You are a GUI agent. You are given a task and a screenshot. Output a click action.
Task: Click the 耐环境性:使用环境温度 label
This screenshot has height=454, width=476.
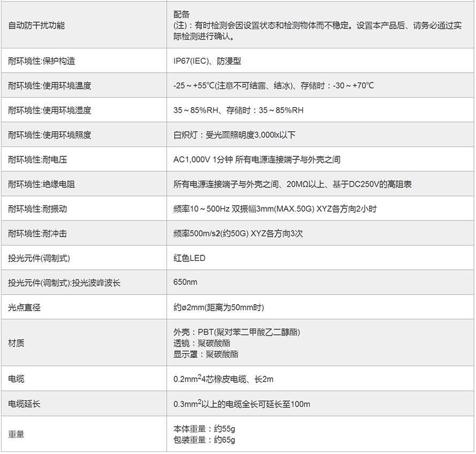coord(50,86)
